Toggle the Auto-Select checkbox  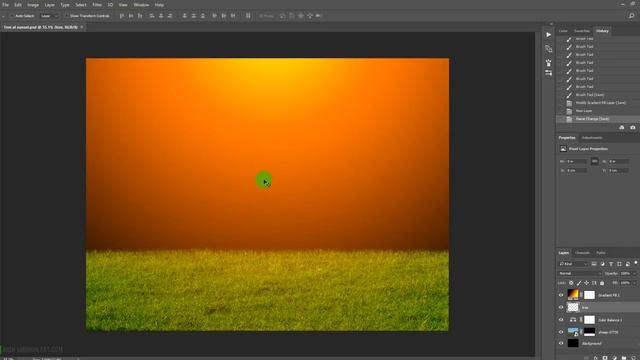click(x=12, y=16)
